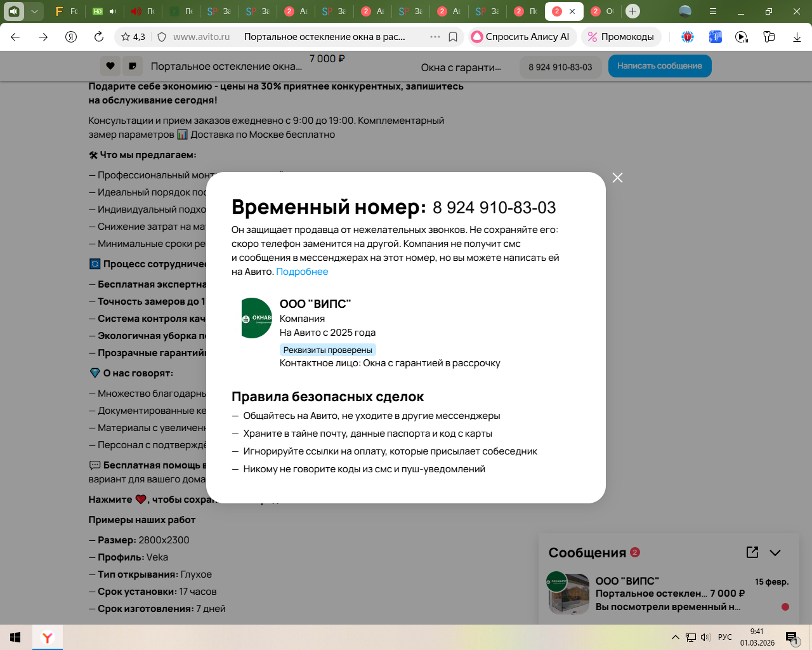
Task: Open the glazing photo in messages widget
Action: (x=568, y=594)
